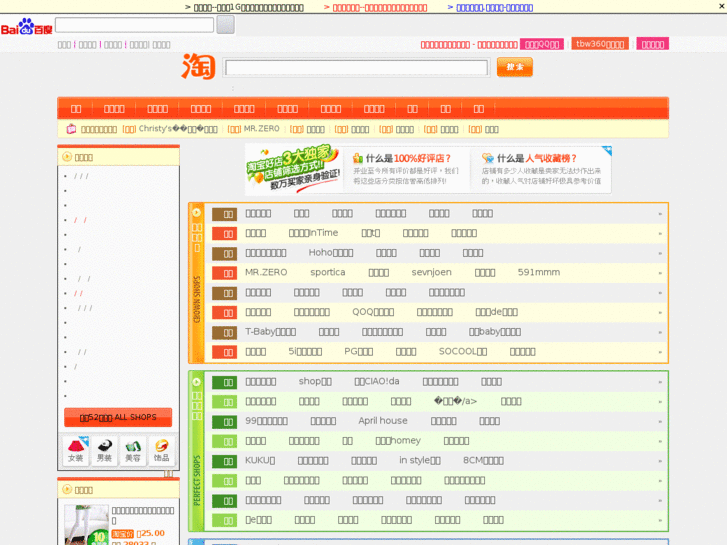Open the red link in top notification bar

click(x=380, y=7)
